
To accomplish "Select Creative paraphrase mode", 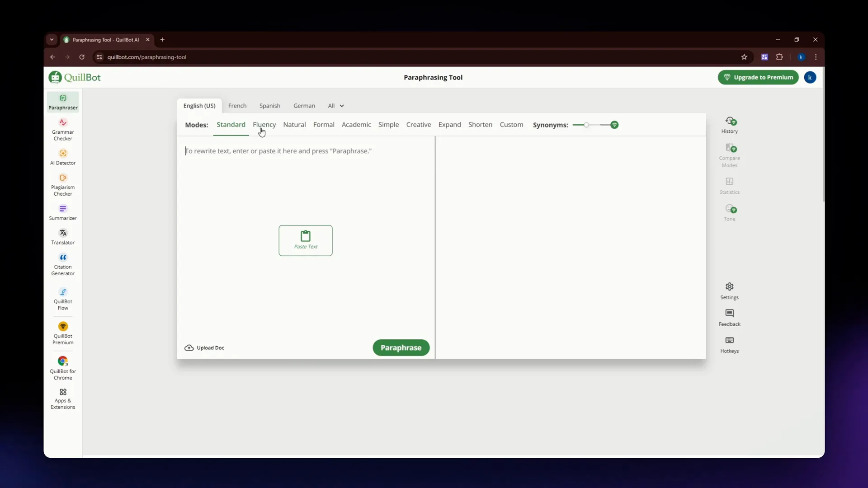I will 419,125.
